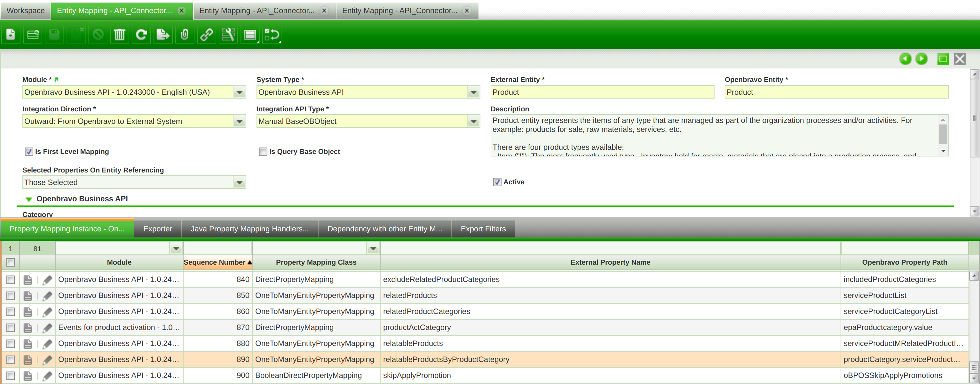
Task: Toggle the Active checkbox
Action: (497, 182)
